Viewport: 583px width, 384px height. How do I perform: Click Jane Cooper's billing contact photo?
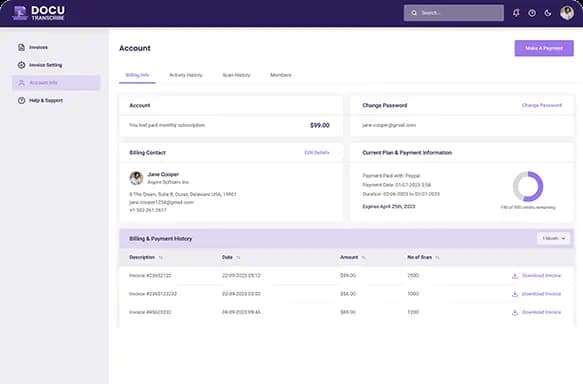tap(136, 178)
